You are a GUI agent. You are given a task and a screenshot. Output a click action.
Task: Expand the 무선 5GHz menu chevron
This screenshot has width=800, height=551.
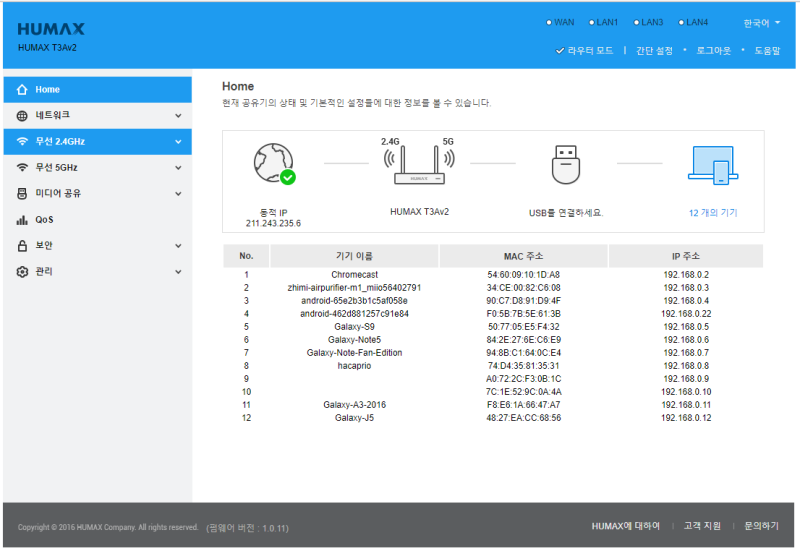pos(178,168)
